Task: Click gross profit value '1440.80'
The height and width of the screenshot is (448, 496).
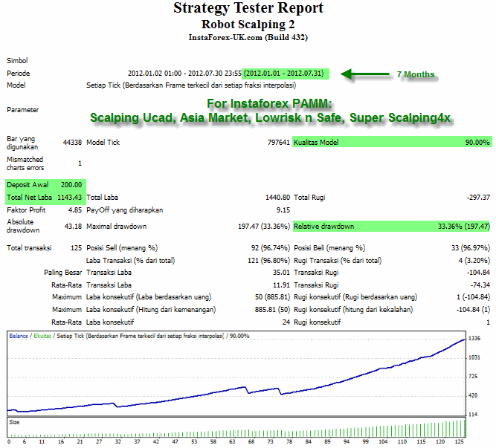Action: coord(277,198)
